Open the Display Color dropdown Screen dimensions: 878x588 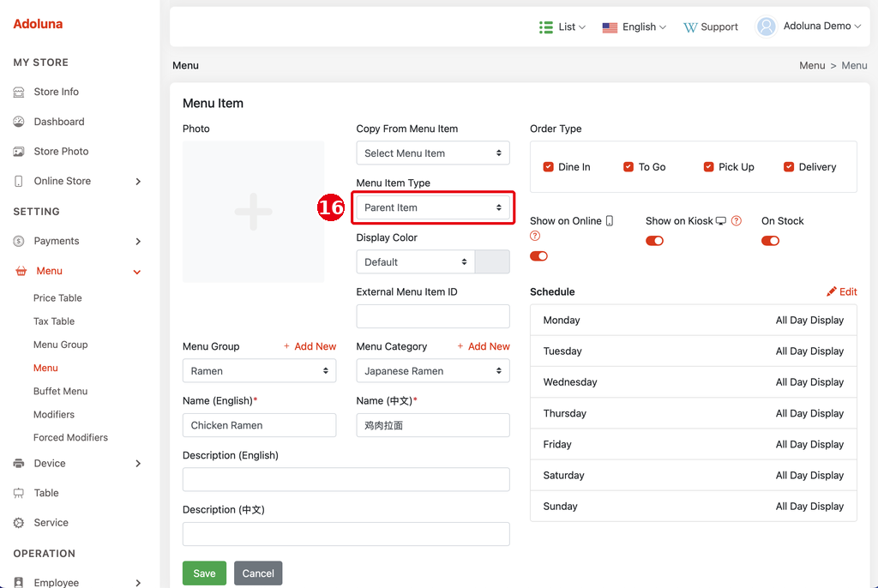(x=416, y=262)
